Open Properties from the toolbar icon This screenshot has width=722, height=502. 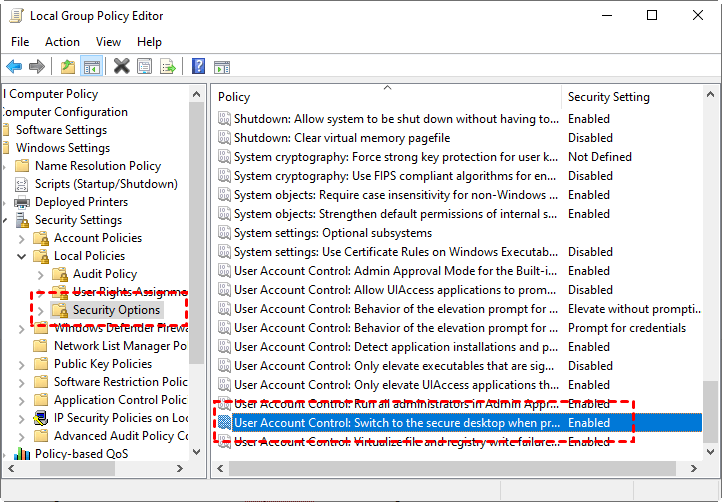(144, 67)
